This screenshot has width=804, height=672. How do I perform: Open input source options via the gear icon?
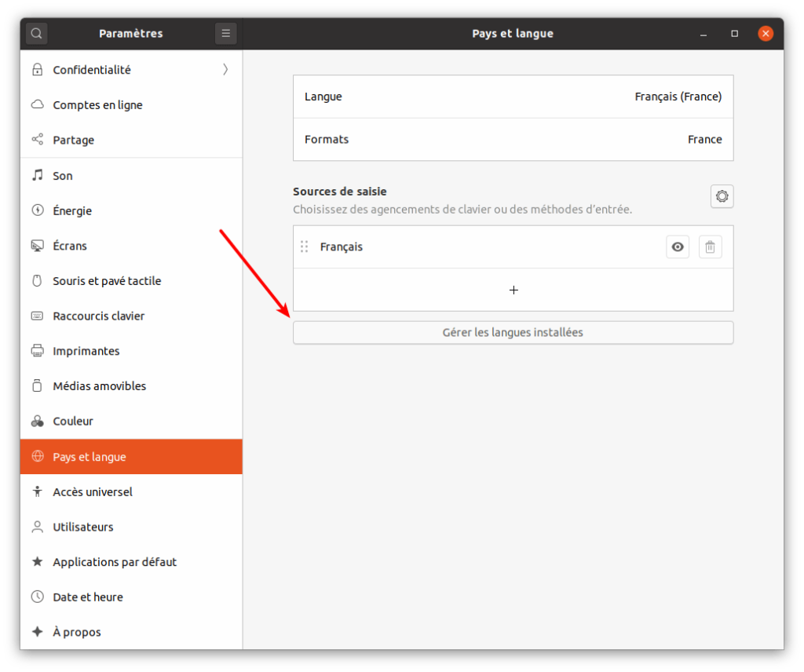pyautogui.click(x=722, y=196)
